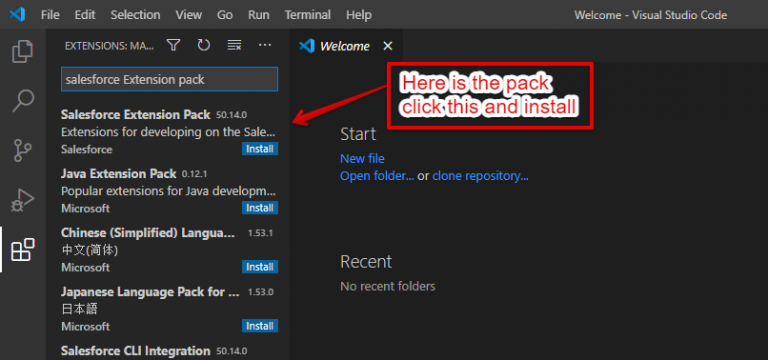Open the View menu
The image size is (768, 360).
[189, 15]
